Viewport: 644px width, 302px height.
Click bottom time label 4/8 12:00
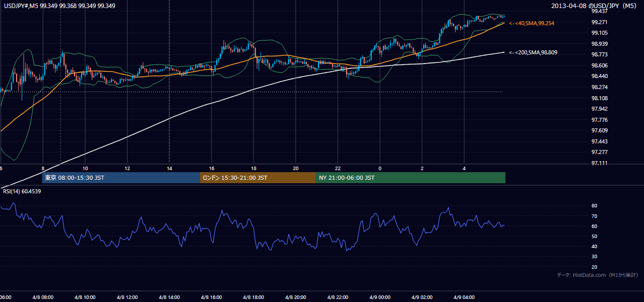pos(127,297)
